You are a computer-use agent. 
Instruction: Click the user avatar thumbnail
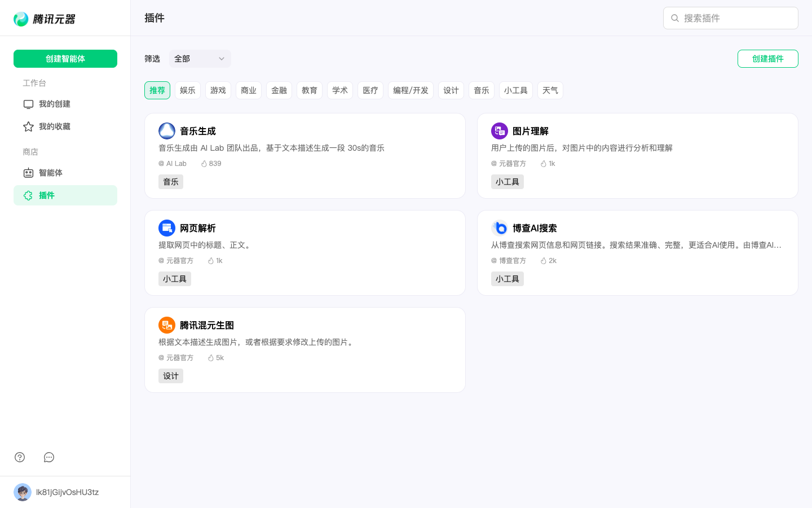23,492
